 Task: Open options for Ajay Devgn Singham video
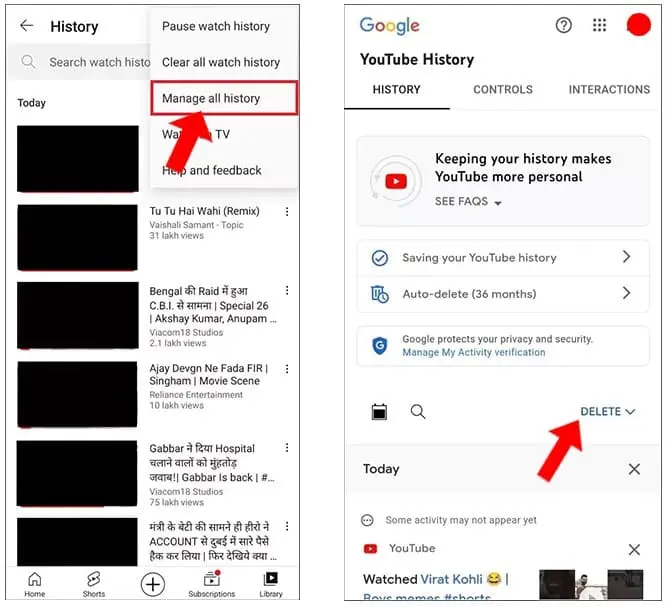coord(287,369)
